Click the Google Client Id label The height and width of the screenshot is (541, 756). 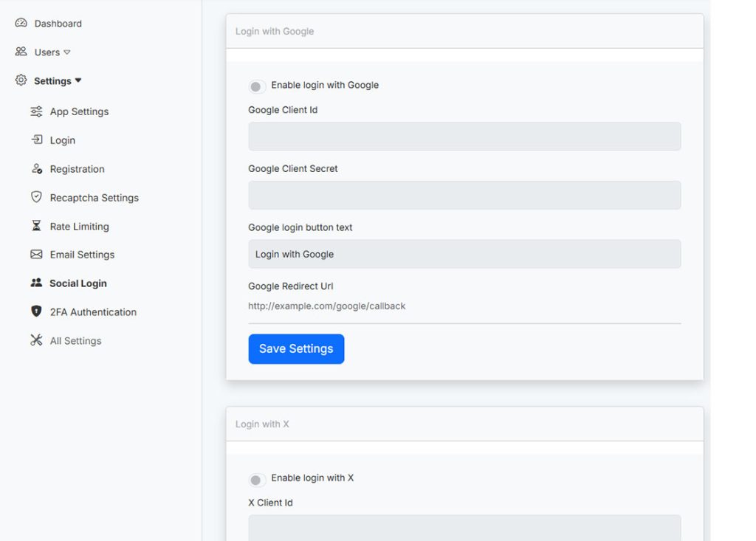click(283, 110)
